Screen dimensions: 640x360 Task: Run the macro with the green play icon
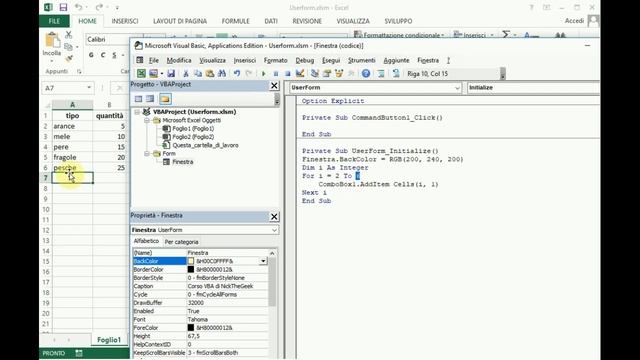(264, 74)
